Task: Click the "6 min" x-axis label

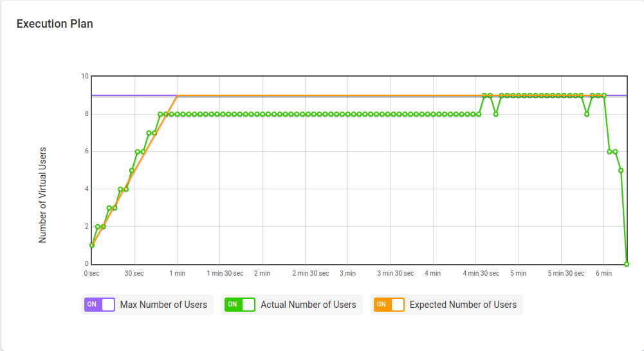Action: tap(603, 274)
